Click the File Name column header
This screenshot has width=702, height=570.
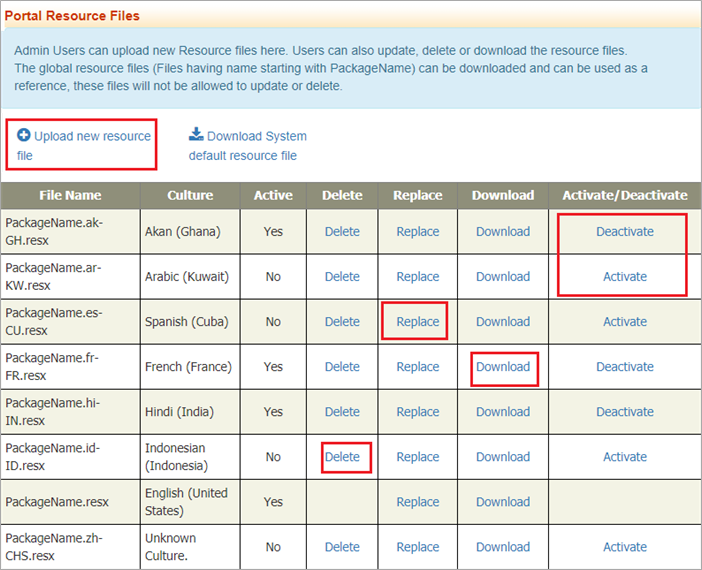(x=70, y=195)
